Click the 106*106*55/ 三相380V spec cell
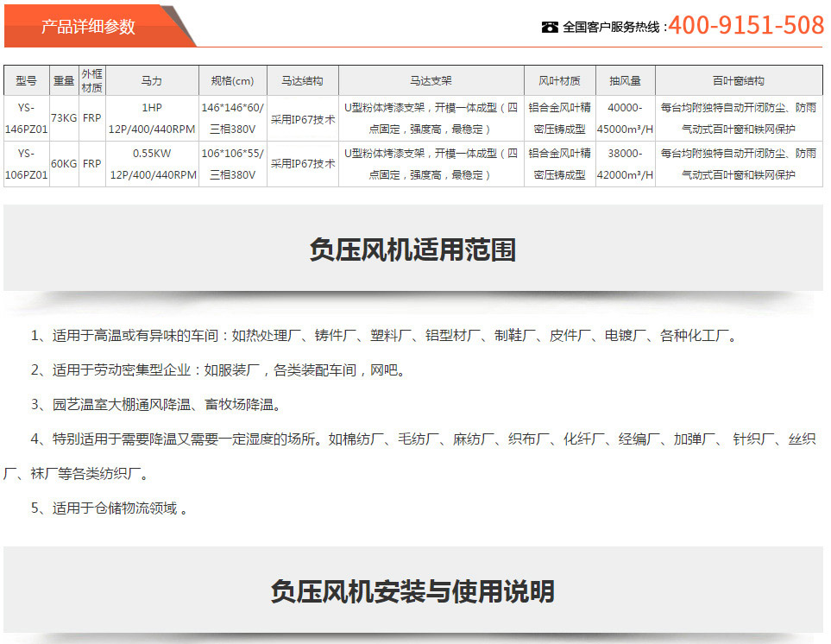 coord(233,164)
